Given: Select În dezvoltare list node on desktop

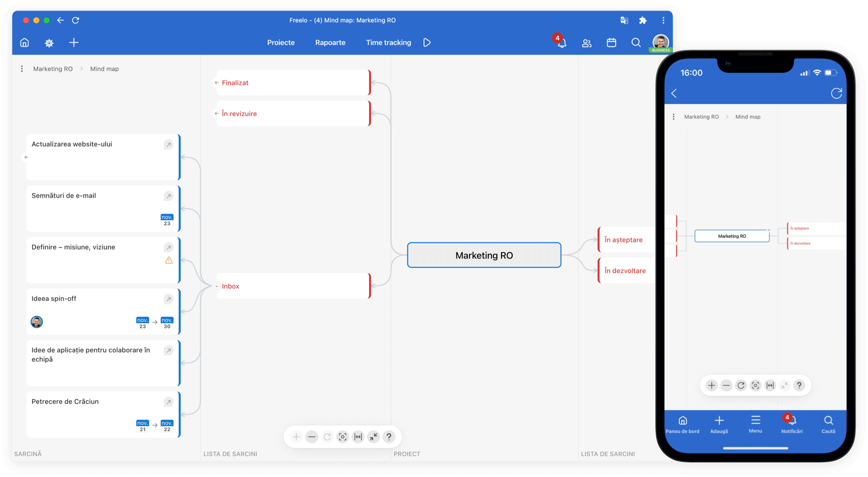Looking at the screenshot, I should point(627,271).
